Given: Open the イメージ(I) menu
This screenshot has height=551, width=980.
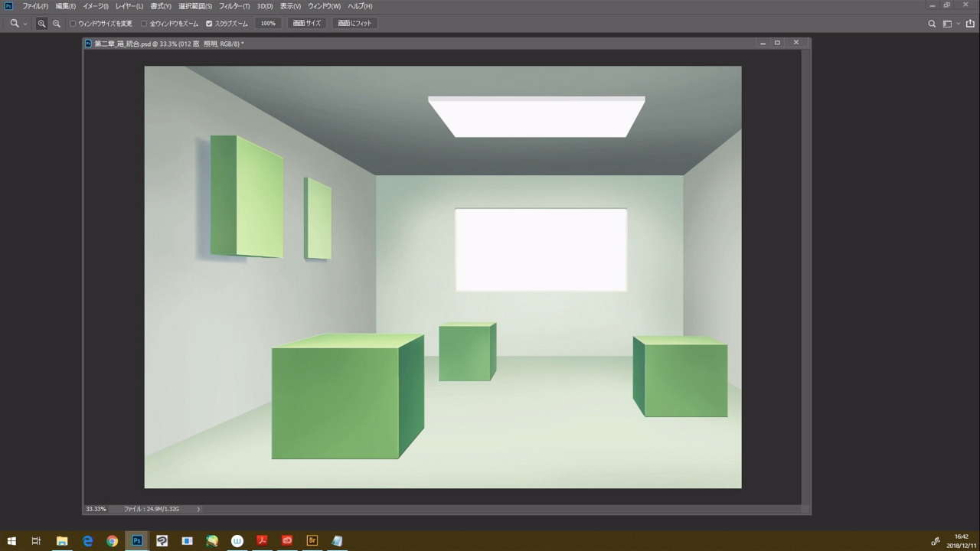Looking at the screenshot, I should (96, 6).
